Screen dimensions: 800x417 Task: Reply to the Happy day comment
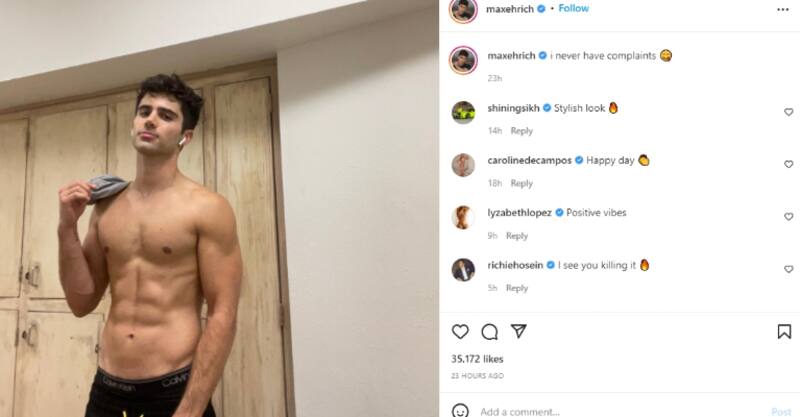521,183
